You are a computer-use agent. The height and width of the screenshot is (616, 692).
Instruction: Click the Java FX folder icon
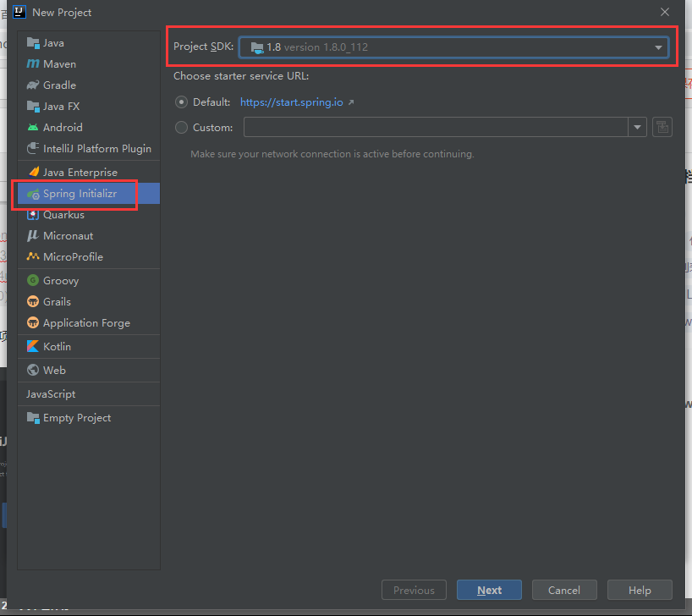tap(33, 107)
